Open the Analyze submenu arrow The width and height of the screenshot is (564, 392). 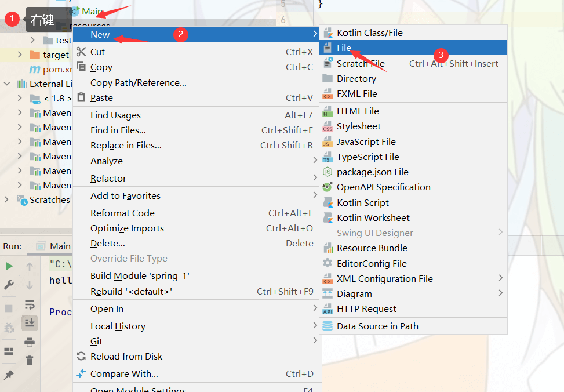click(315, 160)
